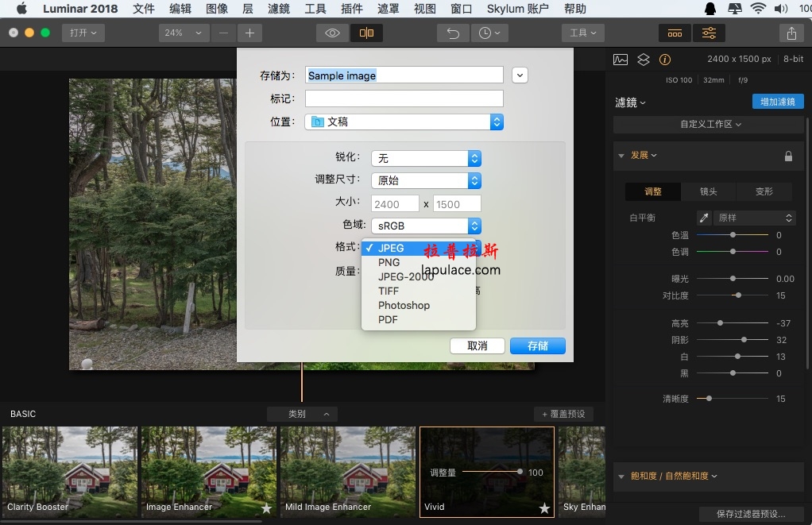The width and height of the screenshot is (812, 525).
Task: Click 保存过滤器预设 button
Action: click(751, 514)
